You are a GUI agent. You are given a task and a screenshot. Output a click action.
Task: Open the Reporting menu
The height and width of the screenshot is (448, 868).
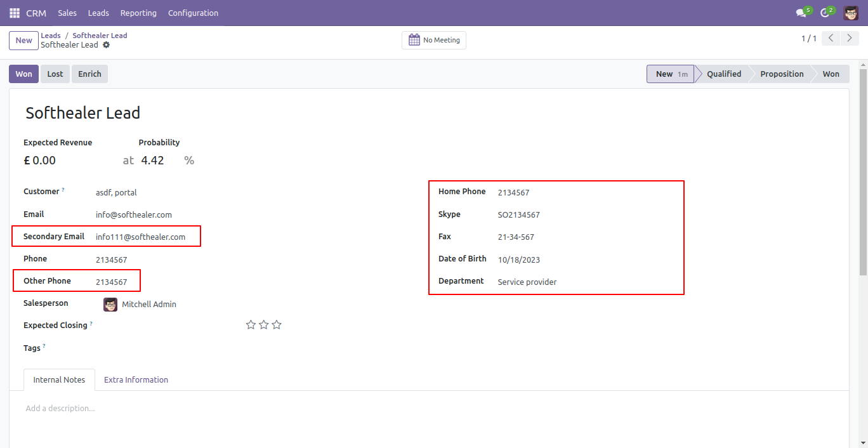(138, 13)
